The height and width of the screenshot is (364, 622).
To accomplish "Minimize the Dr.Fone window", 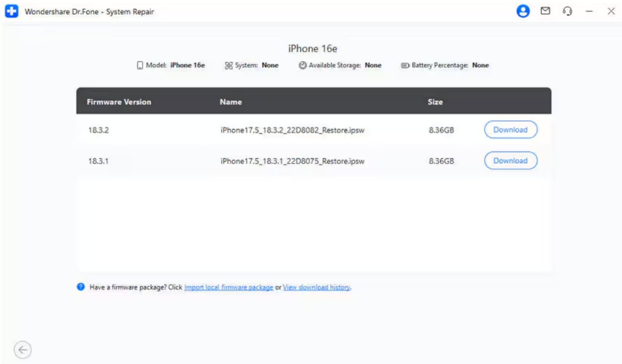I will (x=589, y=12).
